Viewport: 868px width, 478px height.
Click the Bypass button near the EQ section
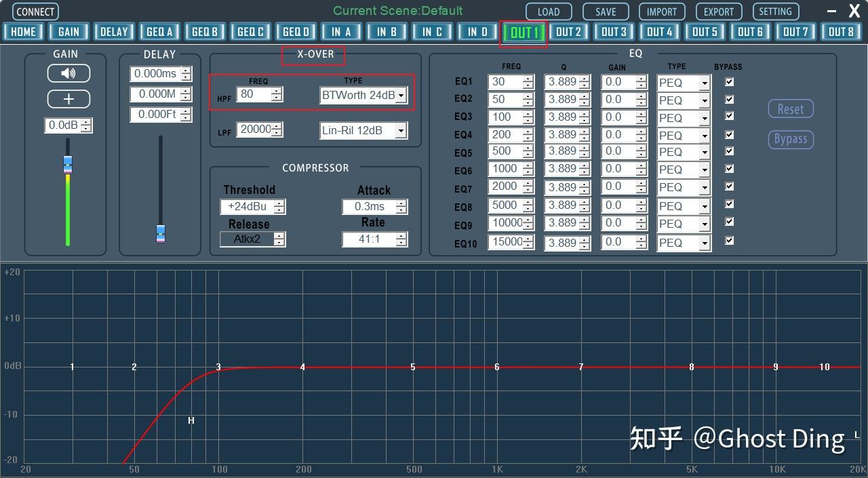coord(790,139)
